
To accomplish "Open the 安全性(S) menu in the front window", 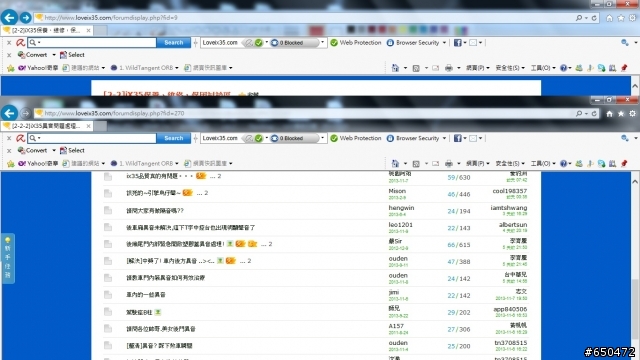I will (x=509, y=163).
